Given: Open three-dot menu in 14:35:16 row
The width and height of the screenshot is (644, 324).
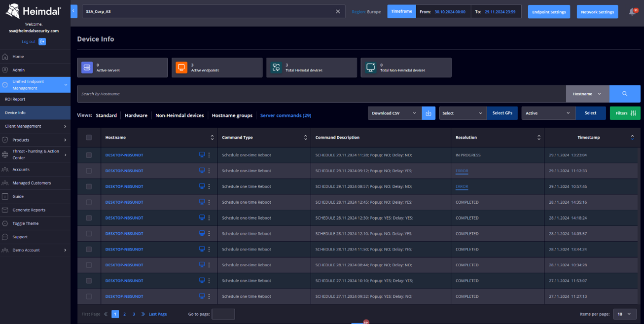Looking at the screenshot, I should (x=209, y=202).
